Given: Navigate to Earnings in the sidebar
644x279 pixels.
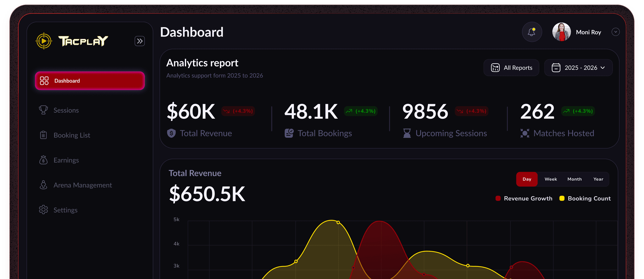Looking at the screenshot, I should [66, 160].
